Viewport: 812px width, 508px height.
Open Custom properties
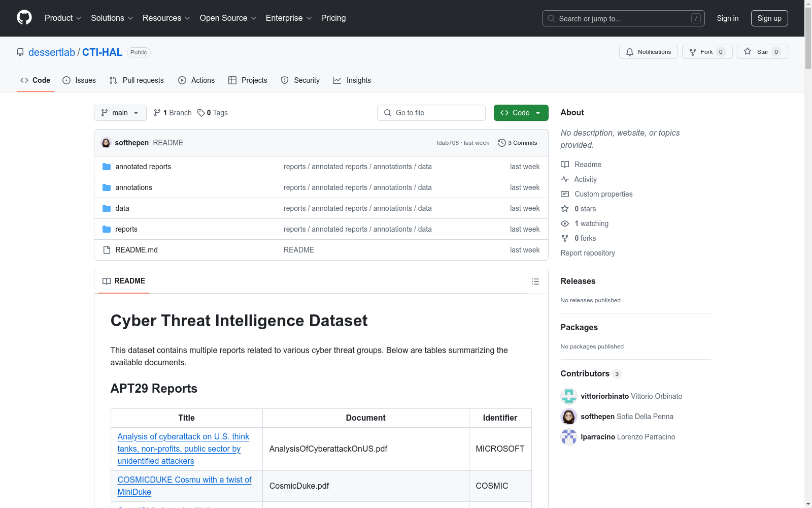(x=597, y=194)
